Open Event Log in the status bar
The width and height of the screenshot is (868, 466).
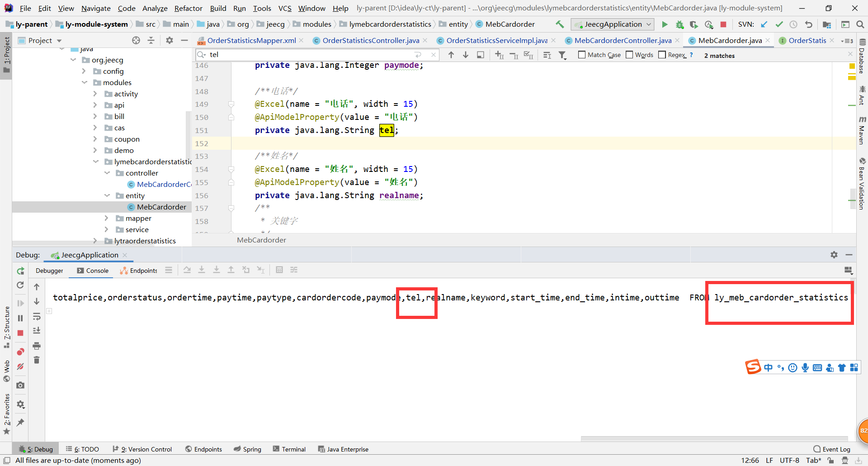832,449
